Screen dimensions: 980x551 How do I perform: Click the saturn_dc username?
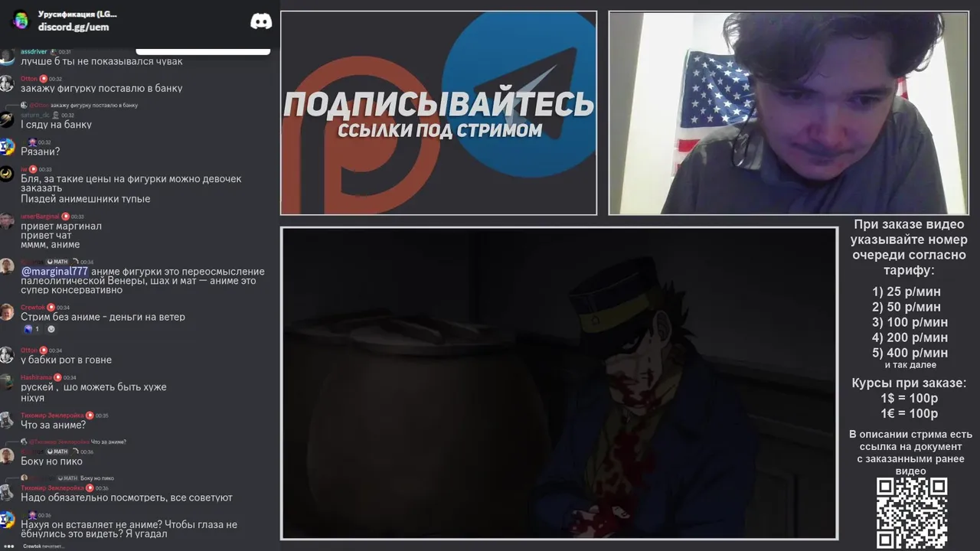(35, 115)
